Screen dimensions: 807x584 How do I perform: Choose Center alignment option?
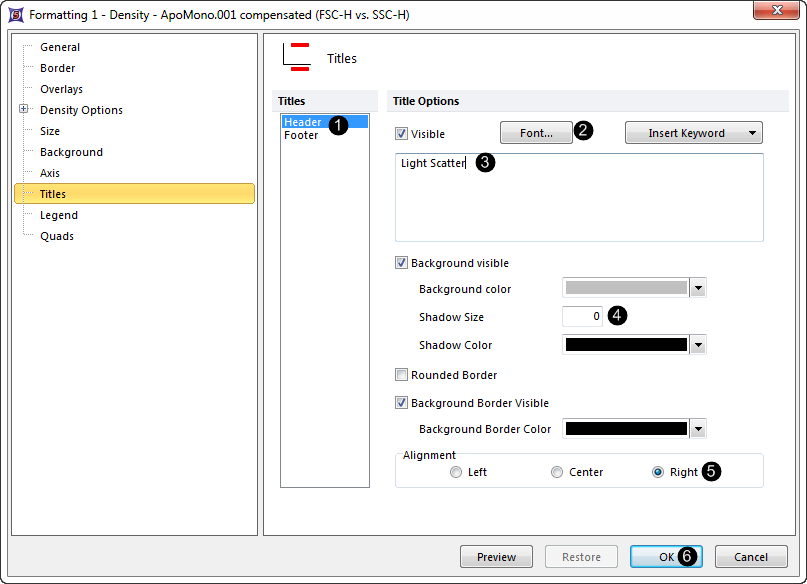557,472
